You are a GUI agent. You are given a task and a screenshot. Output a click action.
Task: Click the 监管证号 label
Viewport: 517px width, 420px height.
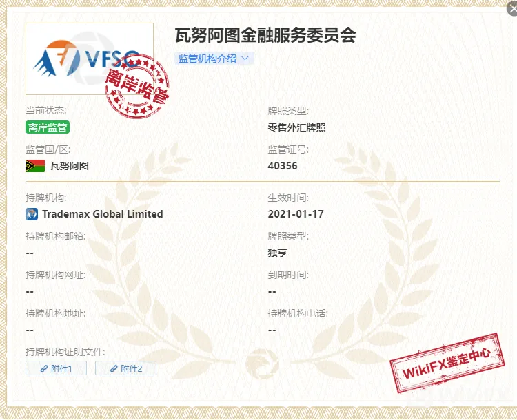(x=288, y=150)
